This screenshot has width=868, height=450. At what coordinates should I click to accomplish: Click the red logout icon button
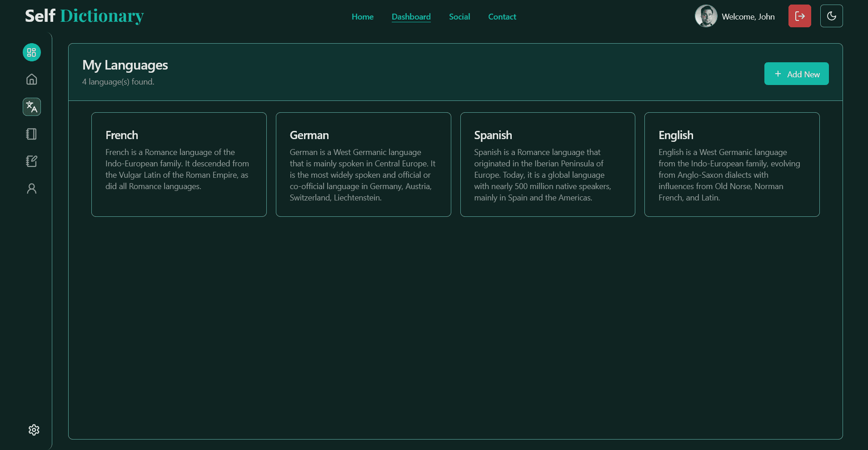pyautogui.click(x=799, y=16)
